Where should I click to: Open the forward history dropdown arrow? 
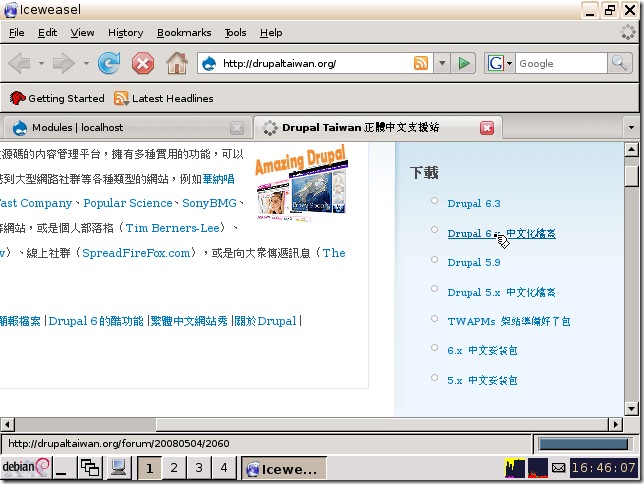tap(86, 64)
